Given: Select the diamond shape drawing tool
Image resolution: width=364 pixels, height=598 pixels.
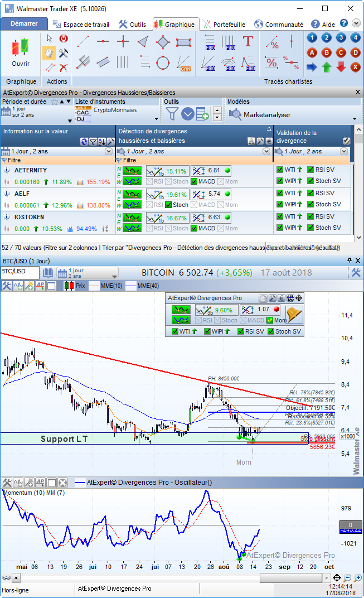Looking at the screenshot, I should pos(163,42).
